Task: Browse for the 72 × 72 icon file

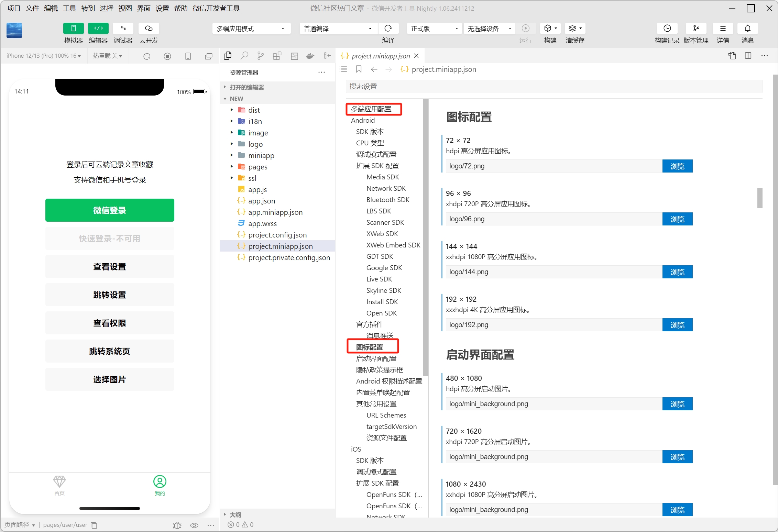Action: click(677, 166)
